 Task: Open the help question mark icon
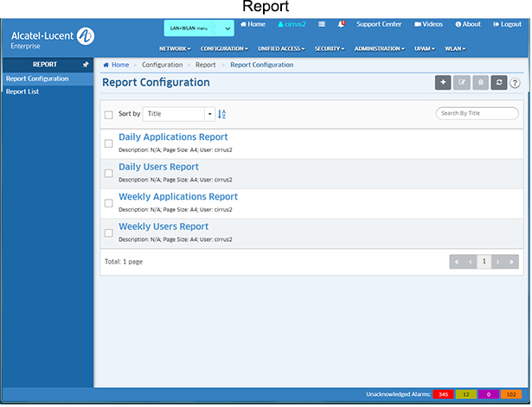(x=516, y=83)
